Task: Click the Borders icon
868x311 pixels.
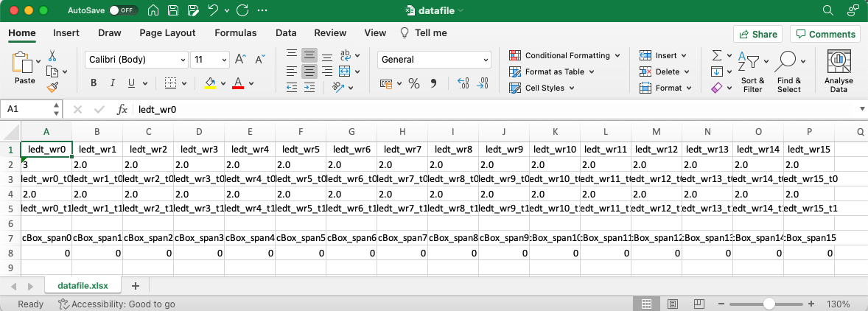Action: (x=170, y=83)
